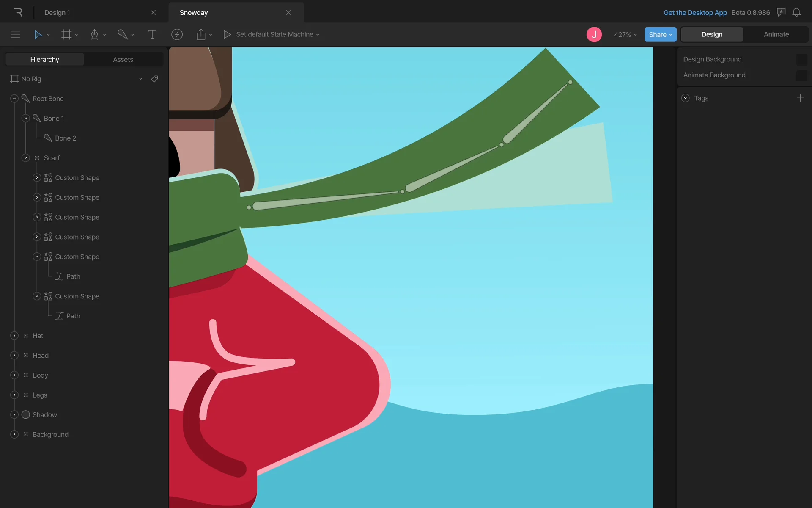
Task: Select the Bone tool in toolbar
Action: pyautogui.click(x=123, y=34)
